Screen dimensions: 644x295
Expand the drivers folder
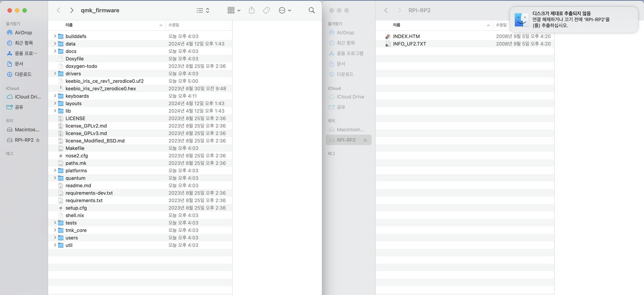(x=55, y=73)
